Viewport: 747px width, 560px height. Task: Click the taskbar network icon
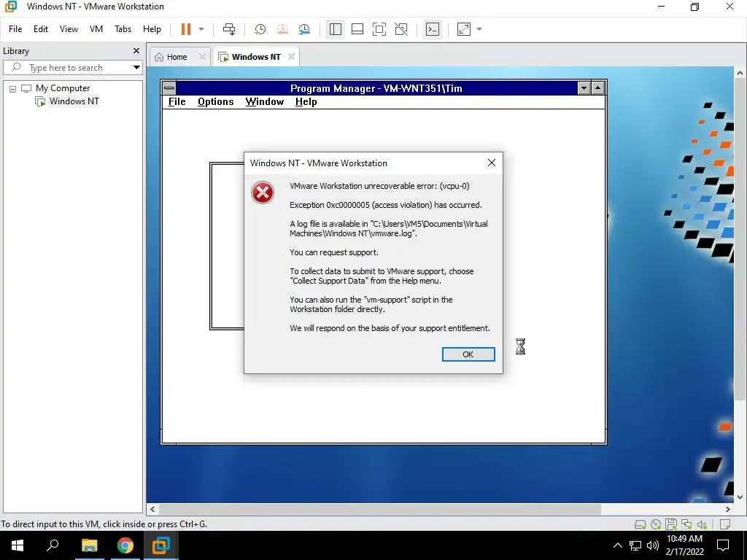point(635,545)
